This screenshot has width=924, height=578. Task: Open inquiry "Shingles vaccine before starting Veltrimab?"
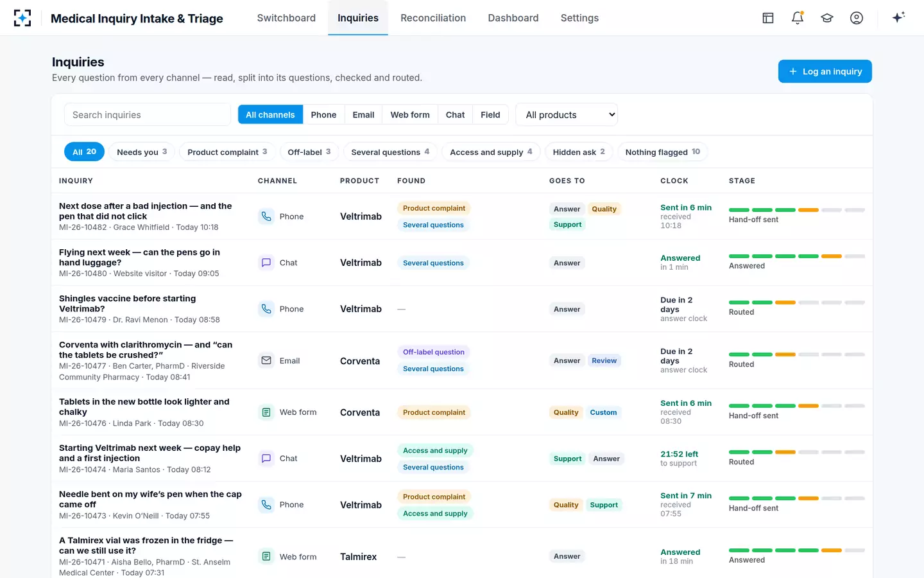pos(127,304)
